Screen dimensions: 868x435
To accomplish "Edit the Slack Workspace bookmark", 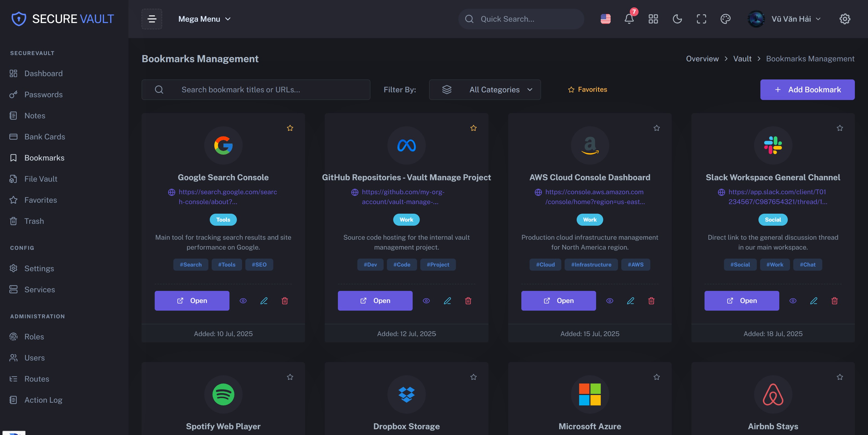I will (x=814, y=301).
